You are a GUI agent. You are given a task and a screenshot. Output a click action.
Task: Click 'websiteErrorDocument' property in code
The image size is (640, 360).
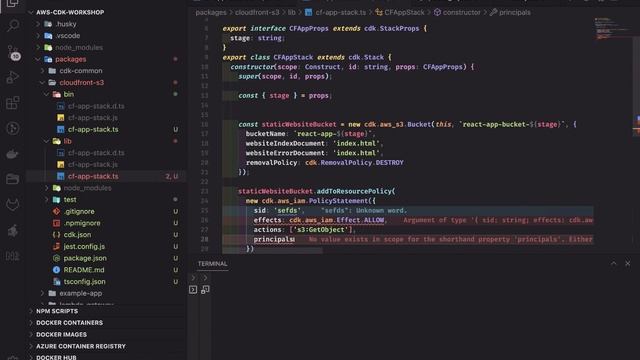point(285,153)
